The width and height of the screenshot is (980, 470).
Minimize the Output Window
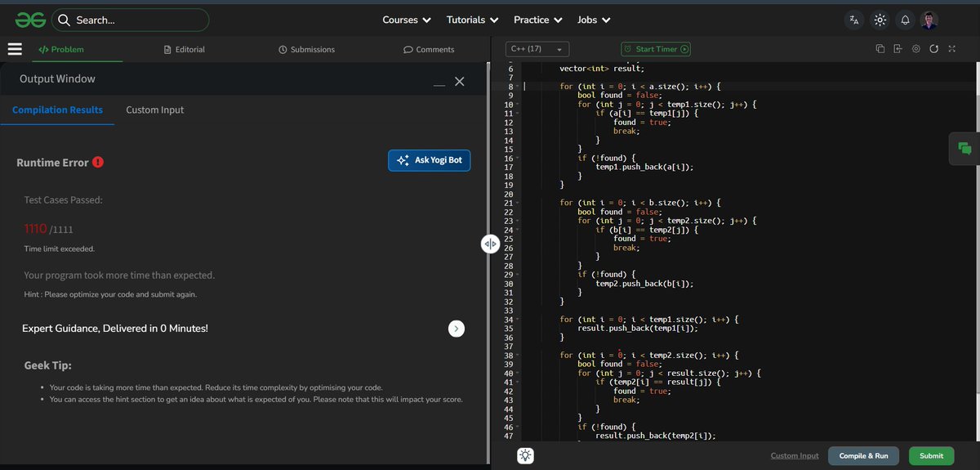click(x=439, y=83)
